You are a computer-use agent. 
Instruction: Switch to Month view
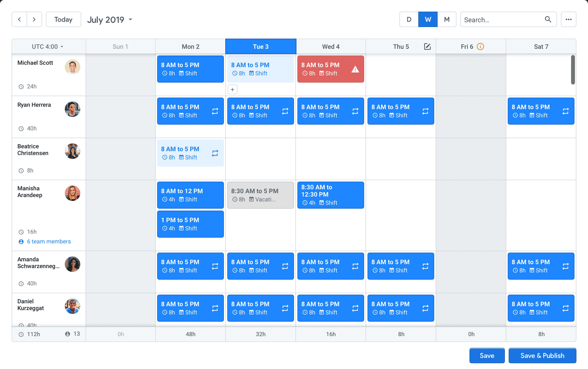pyautogui.click(x=447, y=20)
